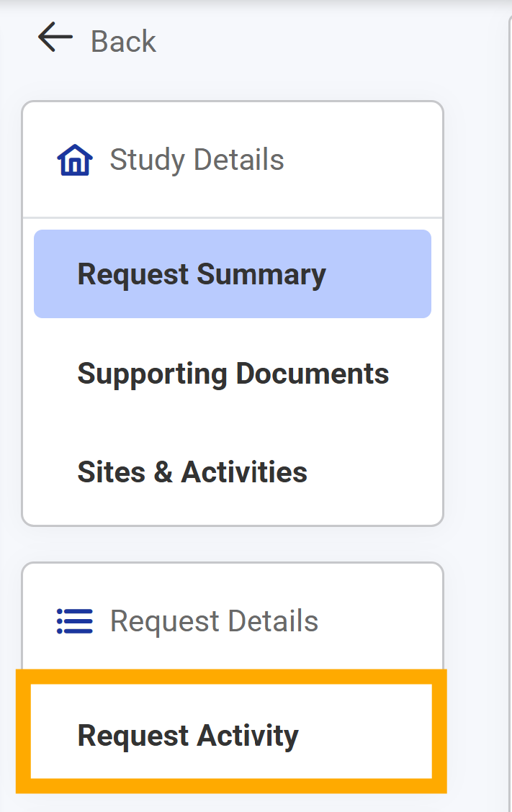Open the Supporting Documents section
Viewport: 512px width, 812px height.
click(x=233, y=374)
